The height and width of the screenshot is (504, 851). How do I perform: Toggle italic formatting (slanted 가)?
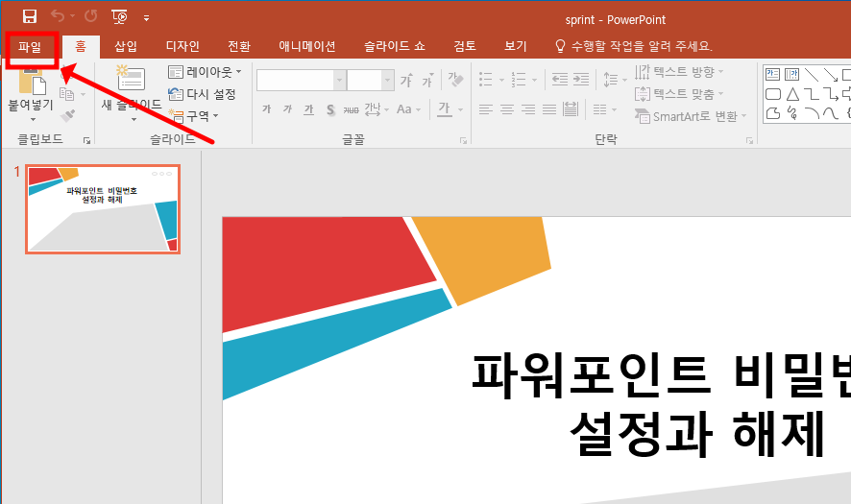tap(287, 109)
